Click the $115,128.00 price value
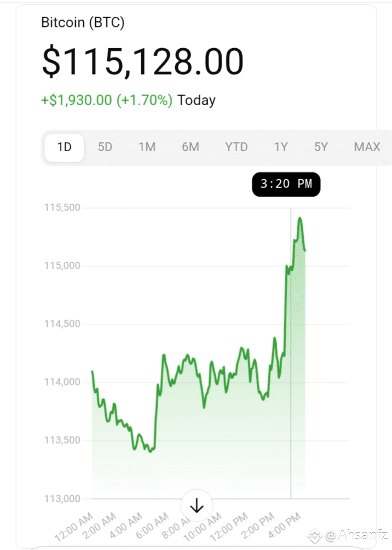This screenshot has width=392, height=550. pyautogui.click(x=143, y=62)
